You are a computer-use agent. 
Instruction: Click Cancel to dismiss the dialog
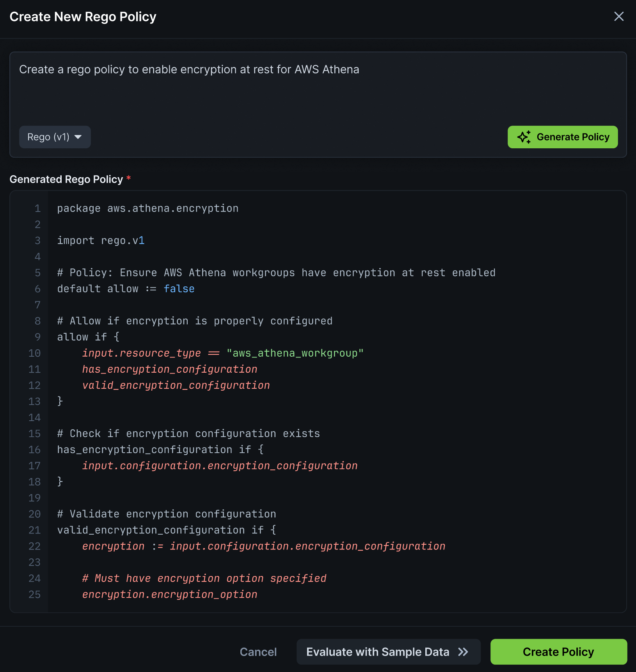258,652
